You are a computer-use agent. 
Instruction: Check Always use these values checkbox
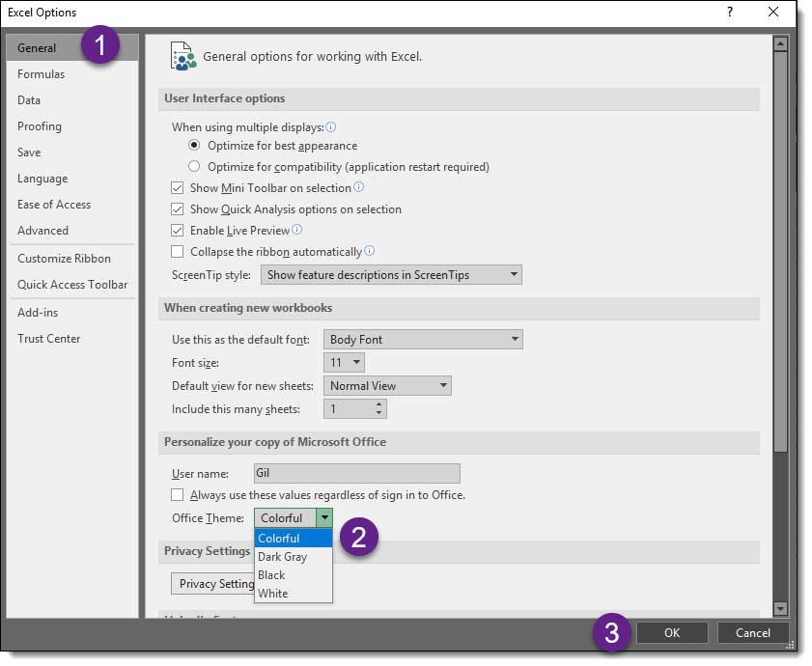click(x=177, y=495)
